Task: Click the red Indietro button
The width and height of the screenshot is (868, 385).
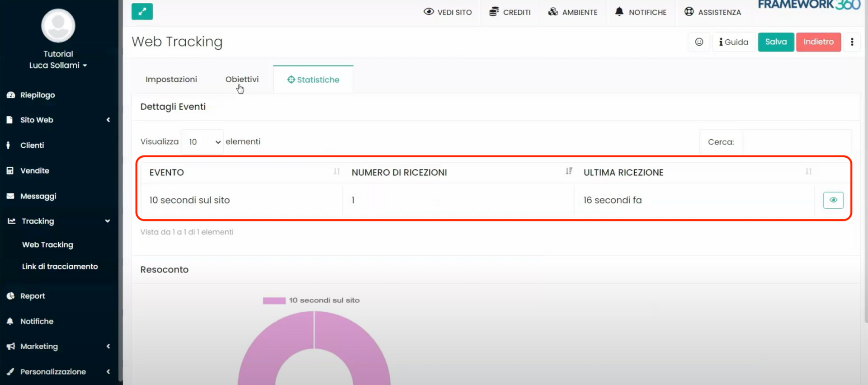Action: pyautogui.click(x=818, y=42)
